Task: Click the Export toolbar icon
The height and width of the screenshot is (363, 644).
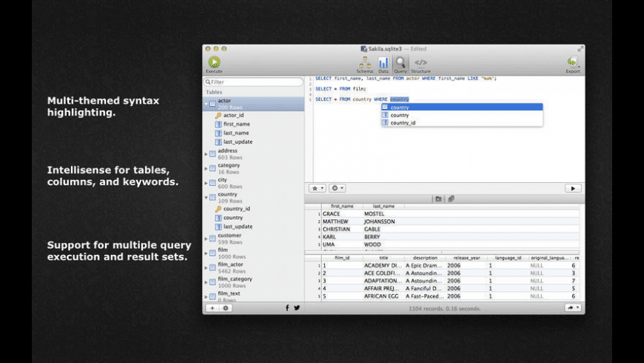Action: 572,63
